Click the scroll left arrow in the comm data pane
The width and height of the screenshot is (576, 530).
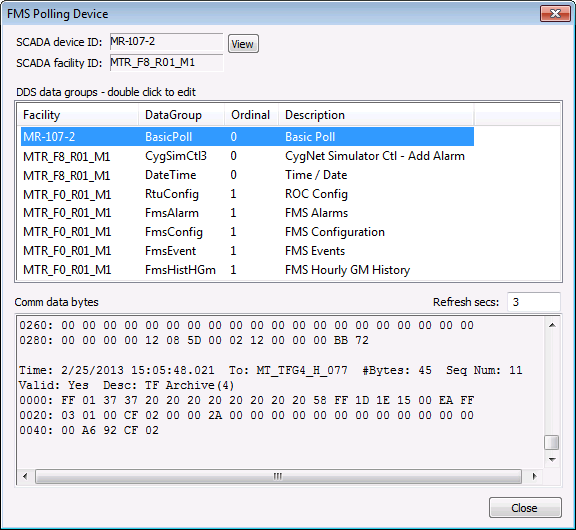(x=25, y=476)
